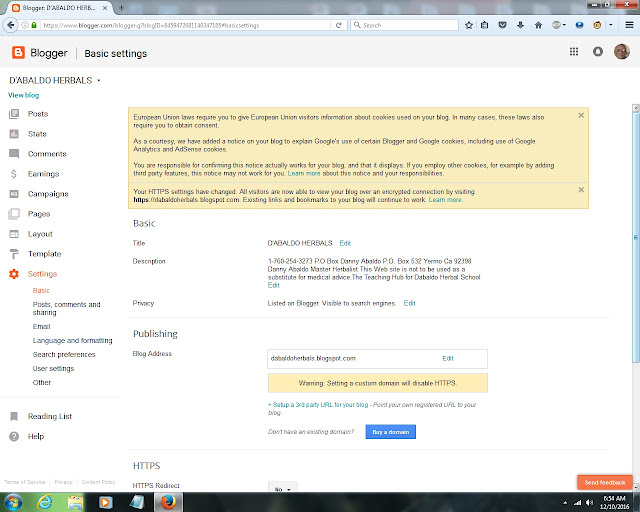Edit the blog address

coord(448,358)
